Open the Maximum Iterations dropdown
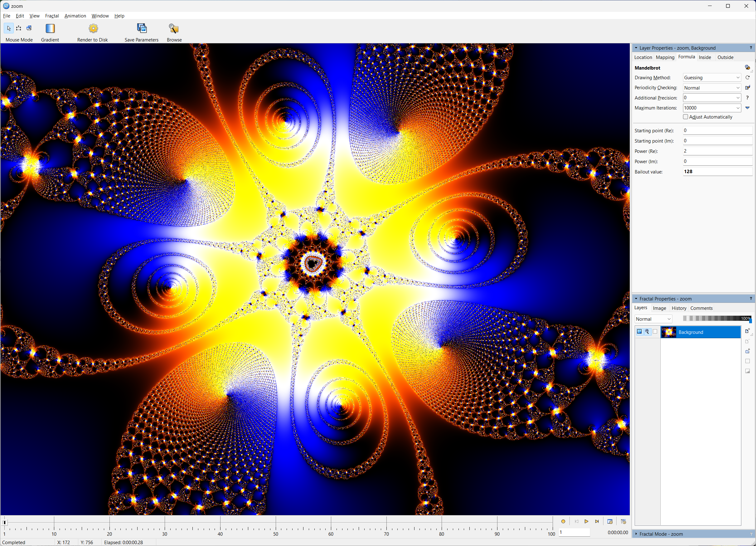 (x=738, y=108)
